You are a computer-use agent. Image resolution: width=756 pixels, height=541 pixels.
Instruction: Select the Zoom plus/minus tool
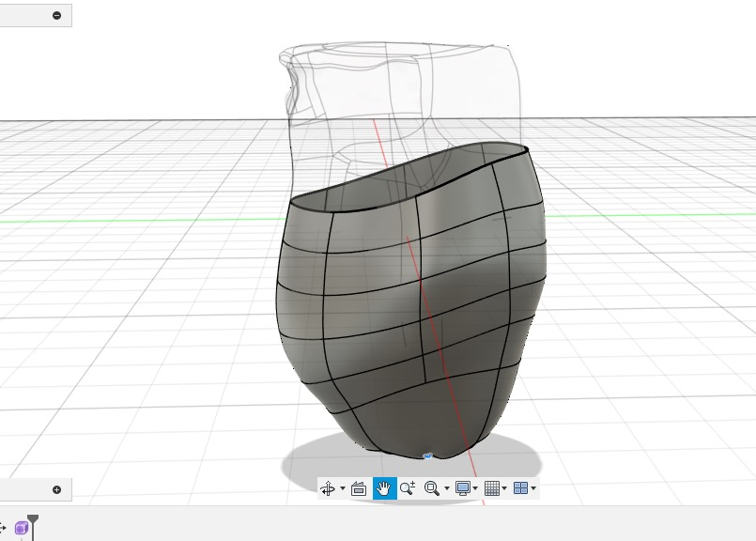[408, 488]
